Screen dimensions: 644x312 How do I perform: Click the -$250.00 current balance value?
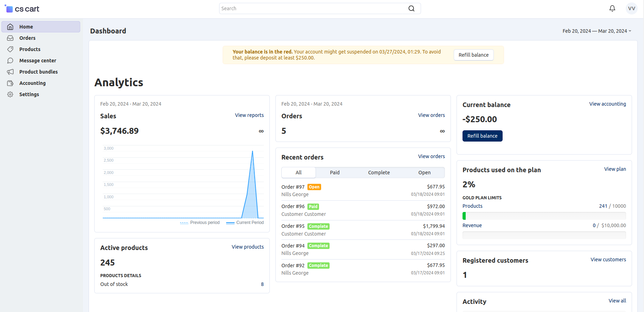(x=479, y=119)
